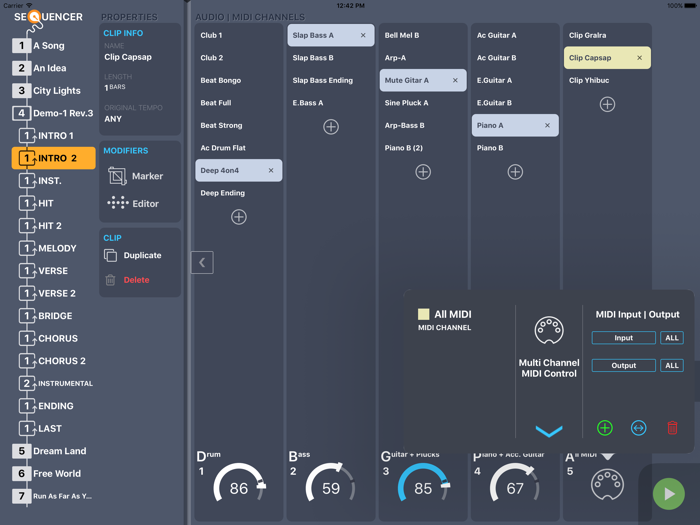Collapse the channels panel with left chevron
The image size is (700, 525).
(202, 262)
